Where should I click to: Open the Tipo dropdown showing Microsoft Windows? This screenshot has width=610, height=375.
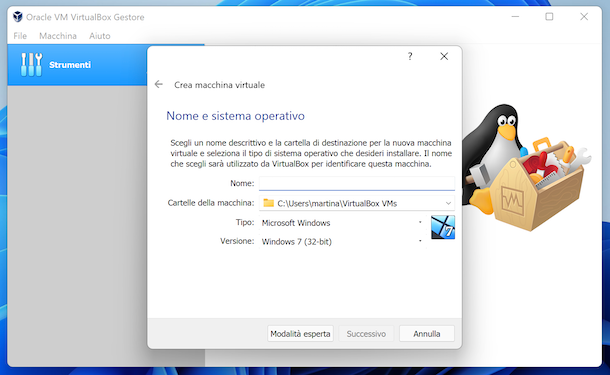coord(342,223)
